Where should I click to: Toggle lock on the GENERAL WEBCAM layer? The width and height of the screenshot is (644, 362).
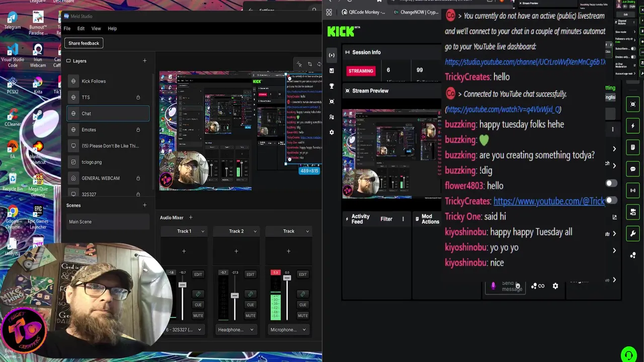[x=138, y=178]
